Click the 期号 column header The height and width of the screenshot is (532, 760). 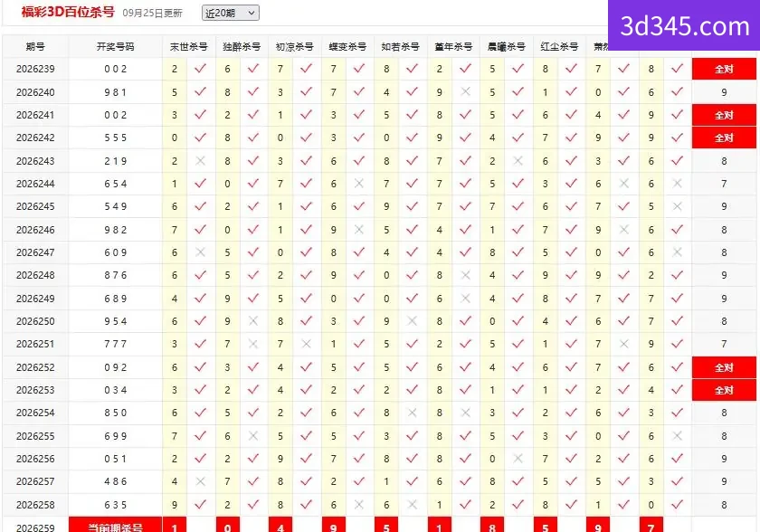click(x=35, y=46)
